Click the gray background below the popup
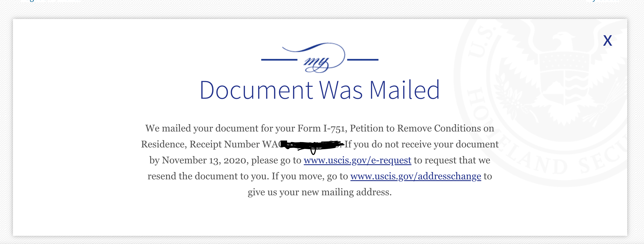The height and width of the screenshot is (244, 644). pyautogui.click(x=322, y=240)
